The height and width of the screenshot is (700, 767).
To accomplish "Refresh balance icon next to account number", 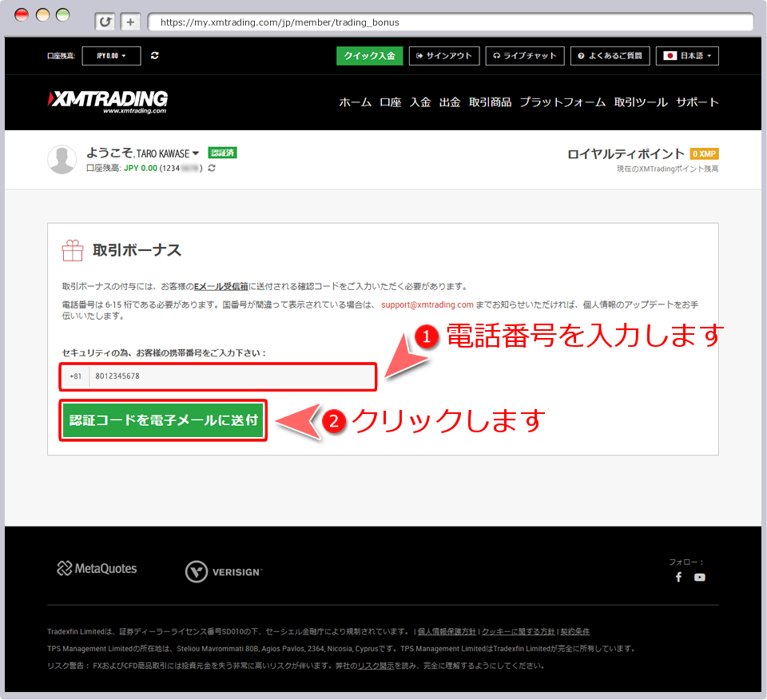I will click(211, 168).
